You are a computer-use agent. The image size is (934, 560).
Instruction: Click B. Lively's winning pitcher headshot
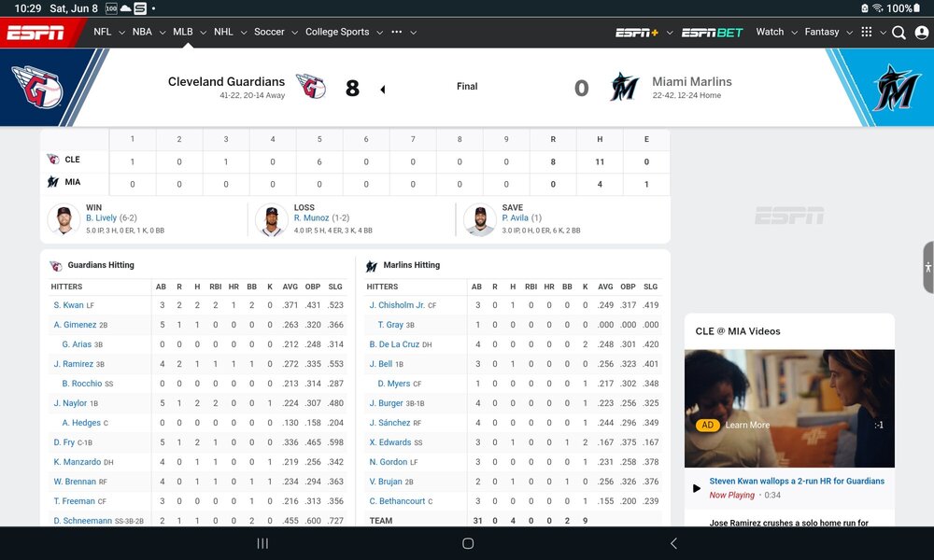point(64,219)
